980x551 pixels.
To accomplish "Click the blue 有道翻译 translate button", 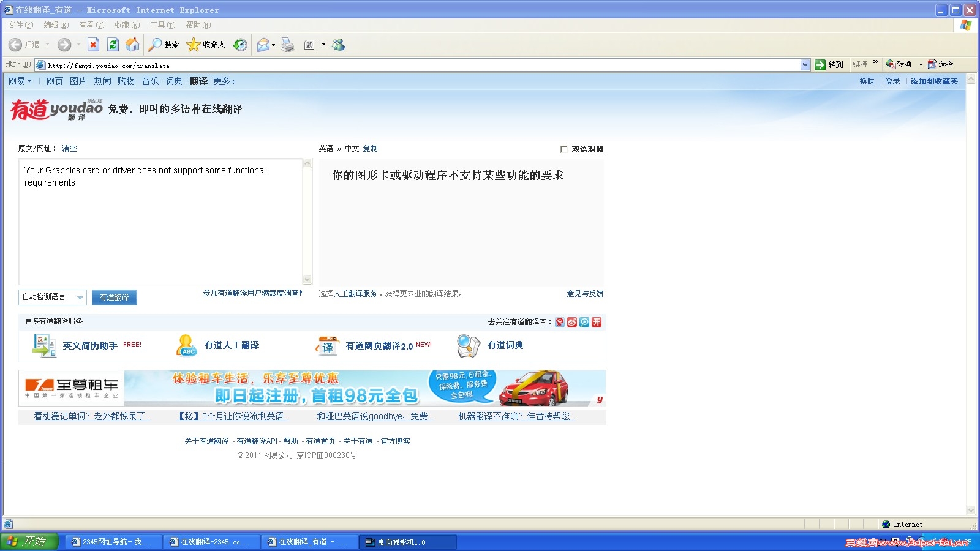I will [115, 298].
